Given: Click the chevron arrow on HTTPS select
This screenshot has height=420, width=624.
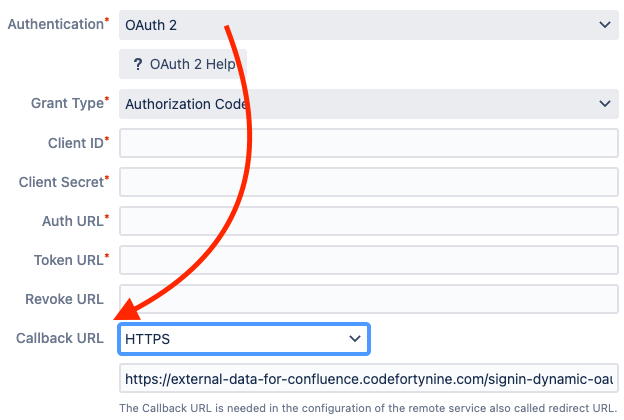Looking at the screenshot, I should click(x=354, y=339).
